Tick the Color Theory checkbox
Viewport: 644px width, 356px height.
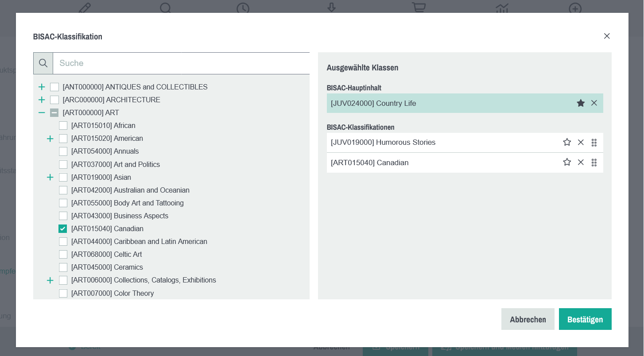pos(63,294)
